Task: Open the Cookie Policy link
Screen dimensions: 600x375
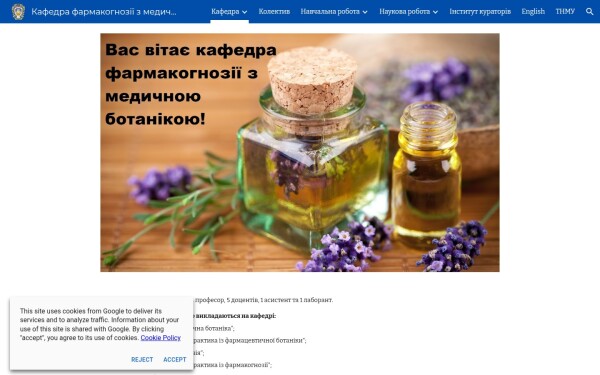Action: [x=160, y=338]
